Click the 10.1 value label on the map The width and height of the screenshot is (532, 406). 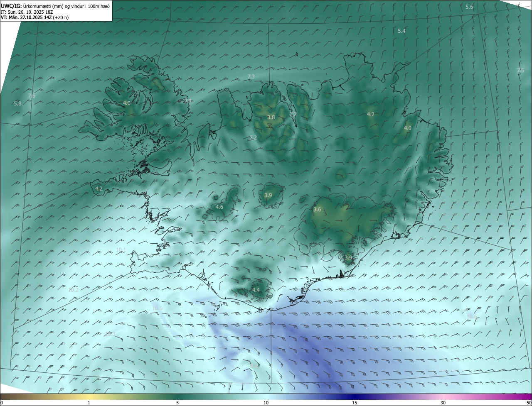click(121, 249)
